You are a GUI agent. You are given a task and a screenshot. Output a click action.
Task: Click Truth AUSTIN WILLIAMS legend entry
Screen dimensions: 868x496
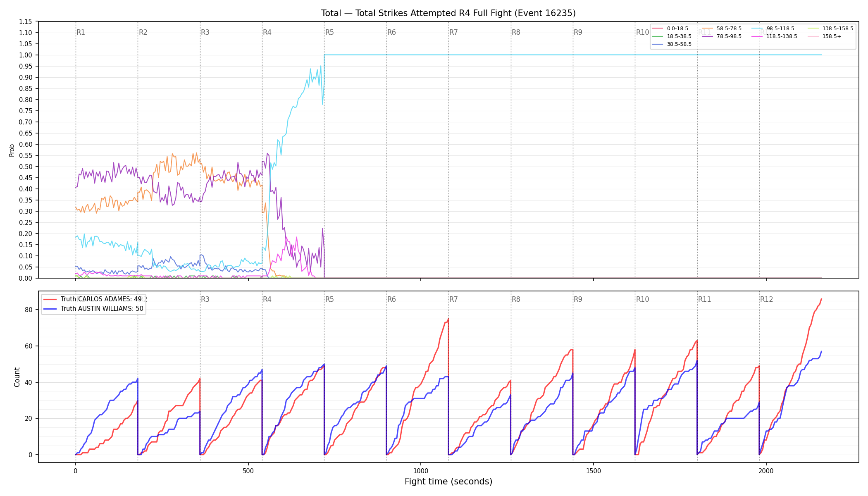pos(93,309)
